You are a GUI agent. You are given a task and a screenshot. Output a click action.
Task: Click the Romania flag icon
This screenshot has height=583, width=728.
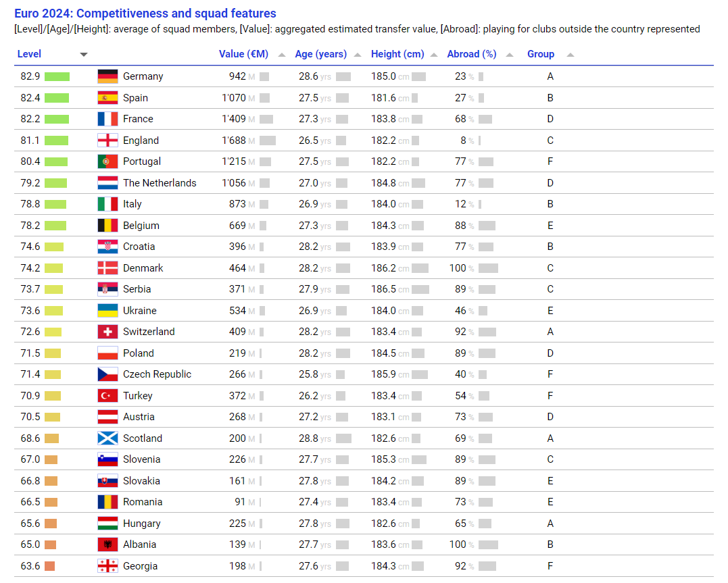pyautogui.click(x=107, y=502)
